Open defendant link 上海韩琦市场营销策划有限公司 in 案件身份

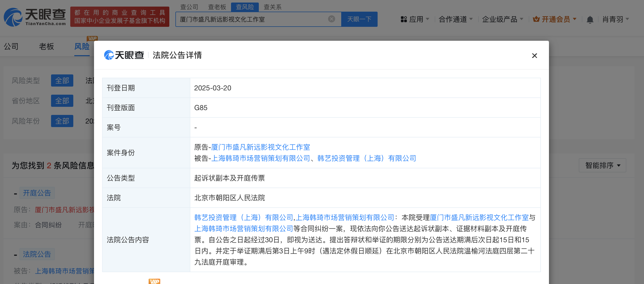(261, 158)
